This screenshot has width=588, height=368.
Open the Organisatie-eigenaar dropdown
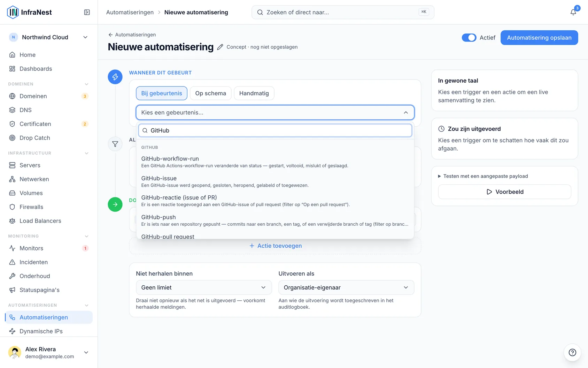(346, 287)
